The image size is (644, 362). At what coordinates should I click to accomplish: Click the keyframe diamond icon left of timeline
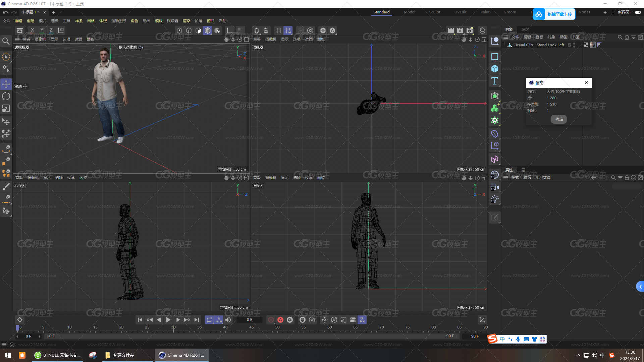[x=20, y=320]
